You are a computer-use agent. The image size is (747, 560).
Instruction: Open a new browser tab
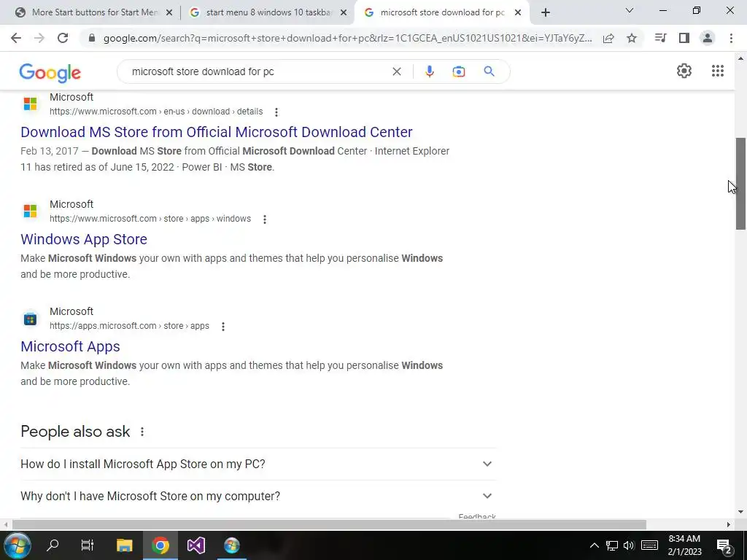[546, 12]
